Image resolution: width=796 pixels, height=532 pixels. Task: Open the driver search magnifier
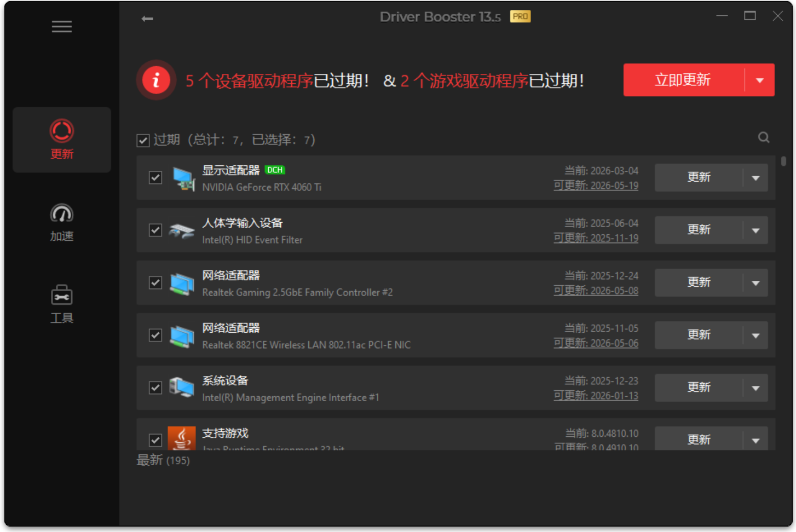764,137
